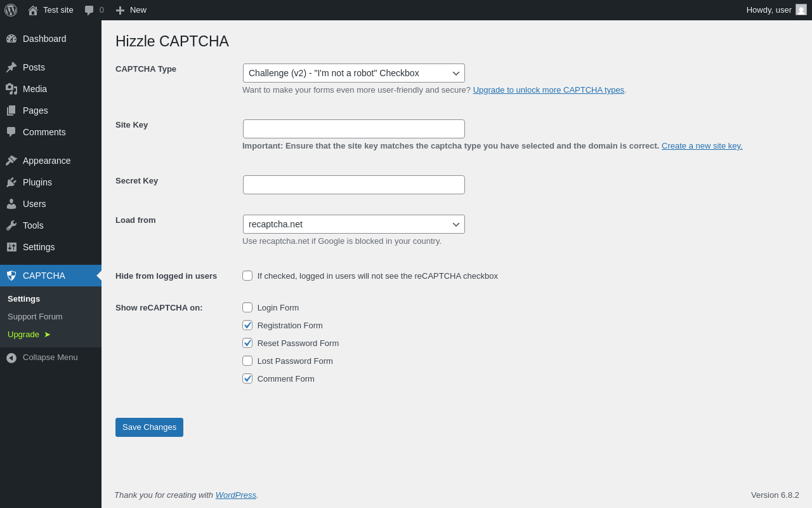Click the New button in admin bar
Screen dimensions: 812x508
(x=131, y=10)
